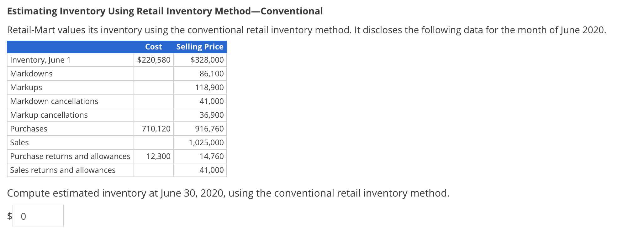Viewport: 644px width, 236px height.
Task: Select the Inventory, June 1 row label
Action: 40,60
